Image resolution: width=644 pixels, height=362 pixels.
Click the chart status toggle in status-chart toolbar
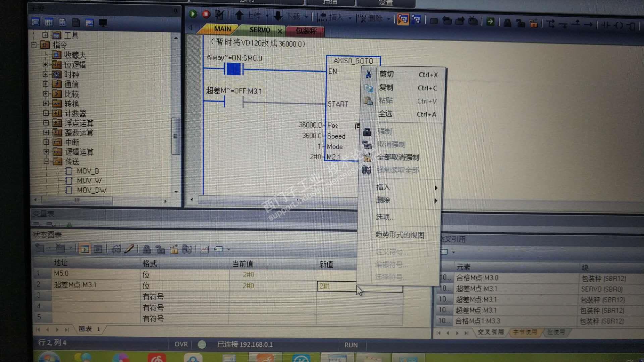pyautogui.click(x=85, y=249)
